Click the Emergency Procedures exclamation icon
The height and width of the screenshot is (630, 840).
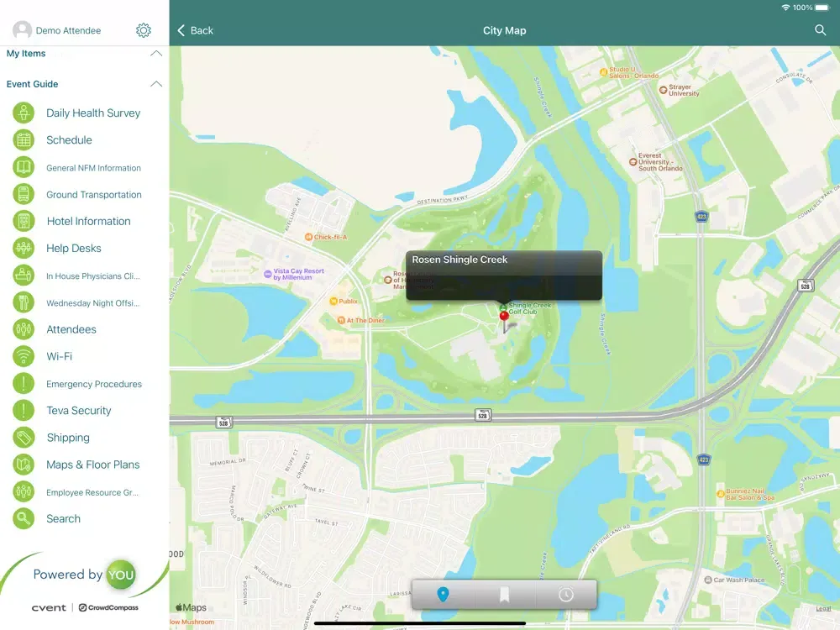(24, 384)
